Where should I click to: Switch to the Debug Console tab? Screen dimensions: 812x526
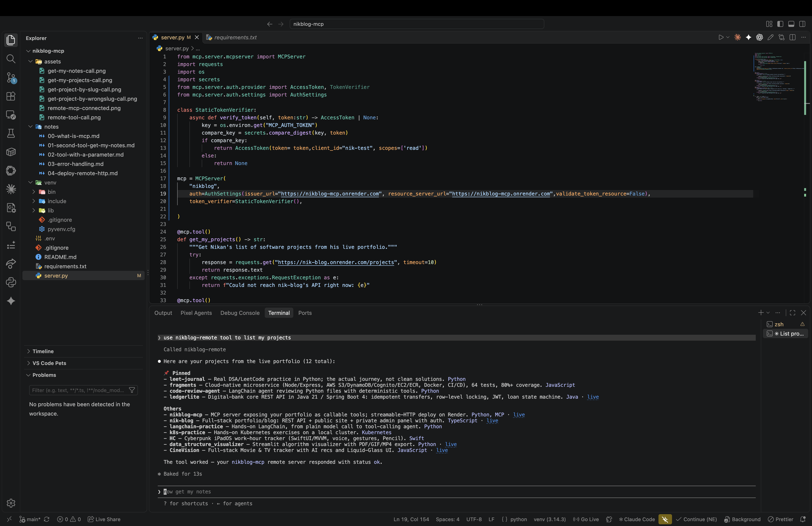tap(240, 313)
